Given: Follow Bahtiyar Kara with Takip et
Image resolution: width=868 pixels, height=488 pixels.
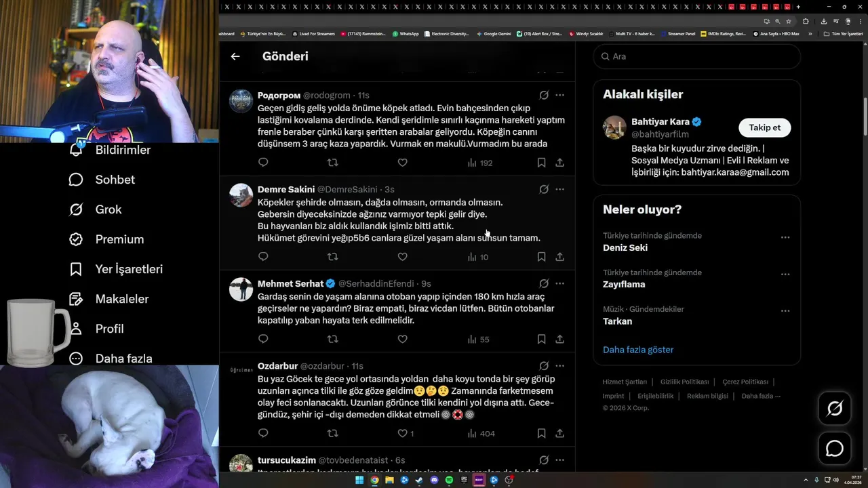Looking at the screenshot, I should 764,127.
